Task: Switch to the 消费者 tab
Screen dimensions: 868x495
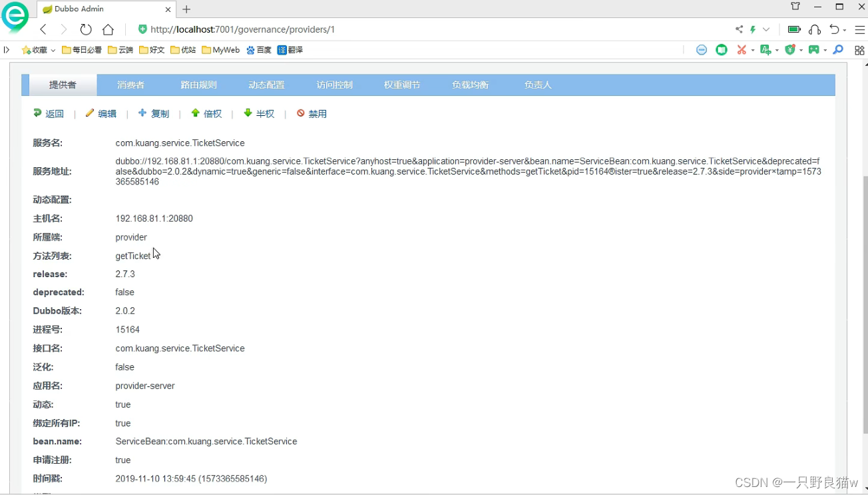Action: pos(130,85)
